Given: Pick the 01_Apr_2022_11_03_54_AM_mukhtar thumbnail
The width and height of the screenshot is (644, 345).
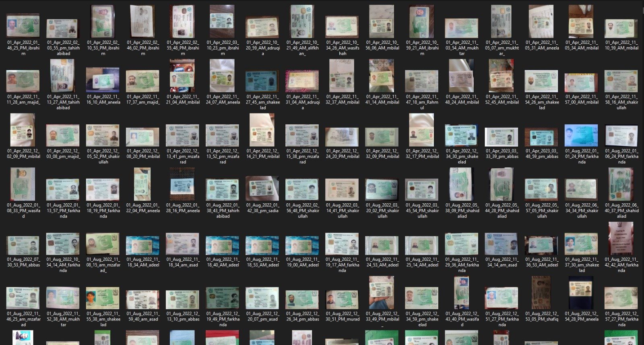Looking at the screenshot, I should coord(462,28).
